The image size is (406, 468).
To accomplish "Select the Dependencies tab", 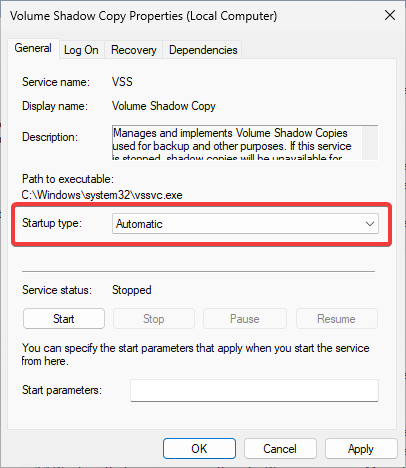I will click(203, 50).
